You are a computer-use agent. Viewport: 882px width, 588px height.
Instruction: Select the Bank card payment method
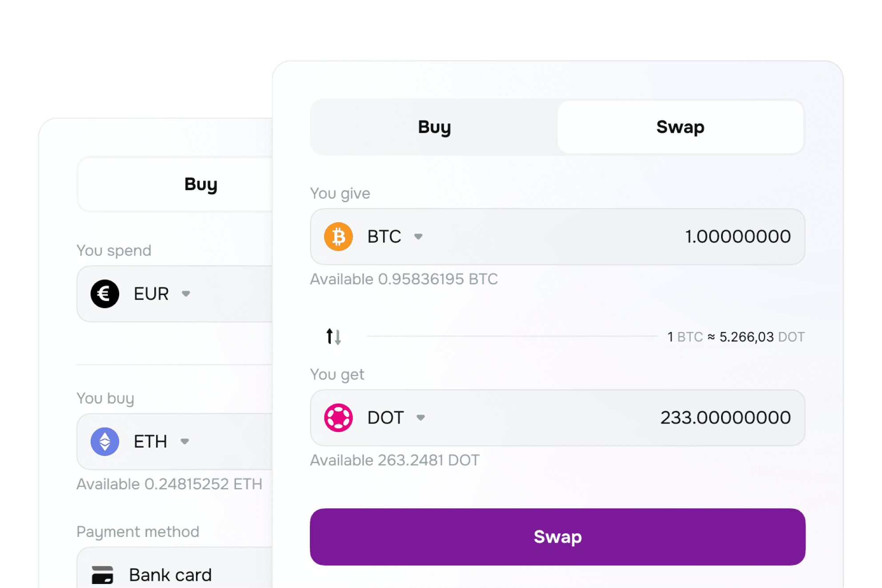pyautogui.click(x=174, y=568)
